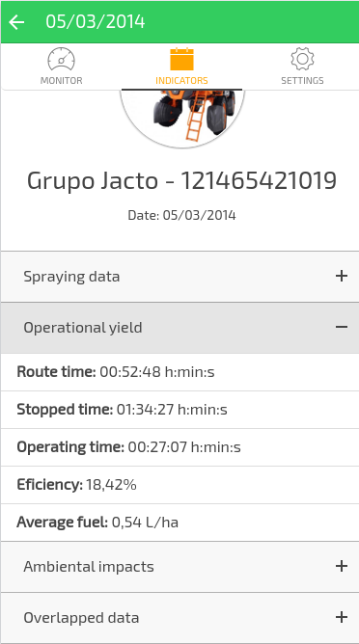Tap the back arrow in the header
359x644 pixels.
point(16,22)
